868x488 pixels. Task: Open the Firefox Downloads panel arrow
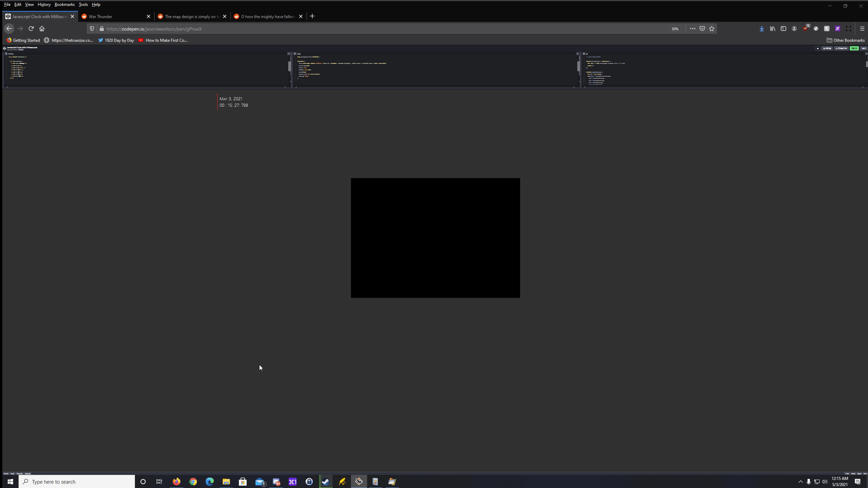tap(762, 29)
